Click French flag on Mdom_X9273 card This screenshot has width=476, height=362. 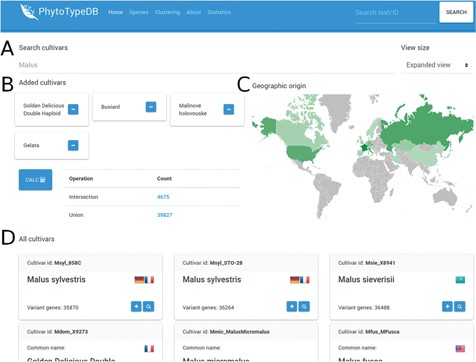tap(149, 349)
